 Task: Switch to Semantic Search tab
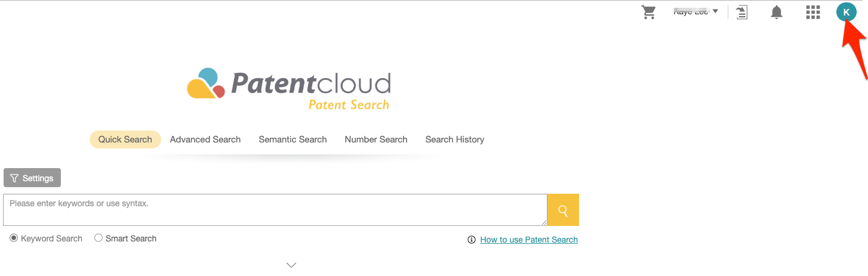click(293, 139)
